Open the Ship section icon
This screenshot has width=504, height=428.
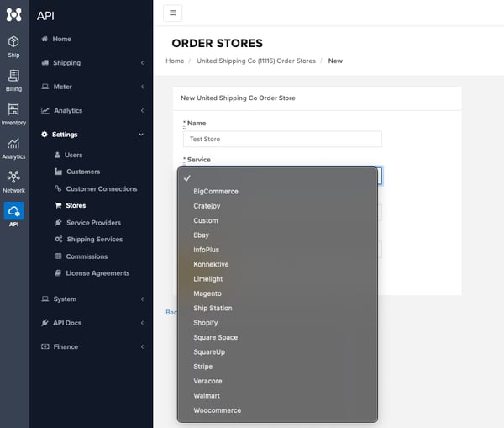click(x=13, y=45)
